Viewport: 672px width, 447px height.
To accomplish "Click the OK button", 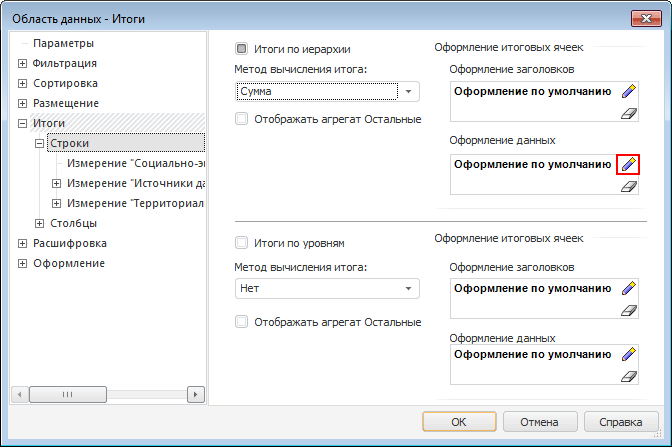I will point(459,421).
